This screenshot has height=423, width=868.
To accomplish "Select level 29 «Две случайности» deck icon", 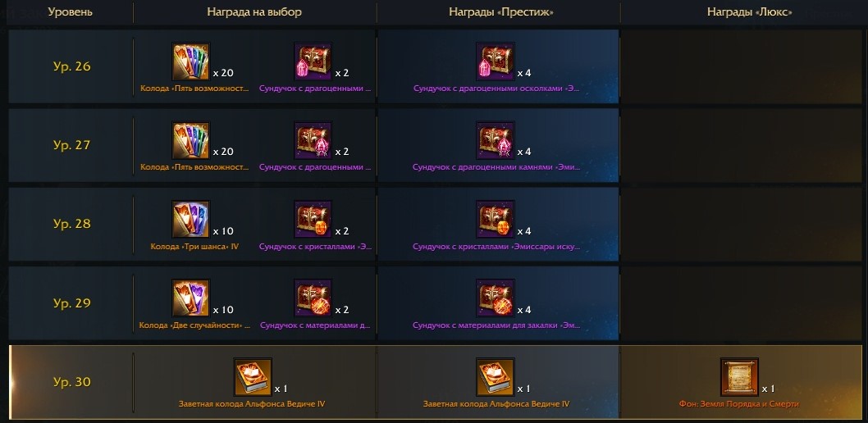I will (190, 298).
